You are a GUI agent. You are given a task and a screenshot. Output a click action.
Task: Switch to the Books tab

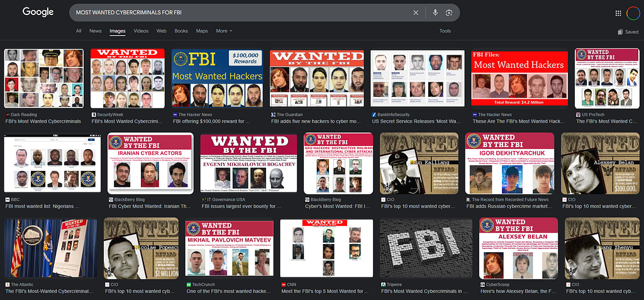[181, 31]
